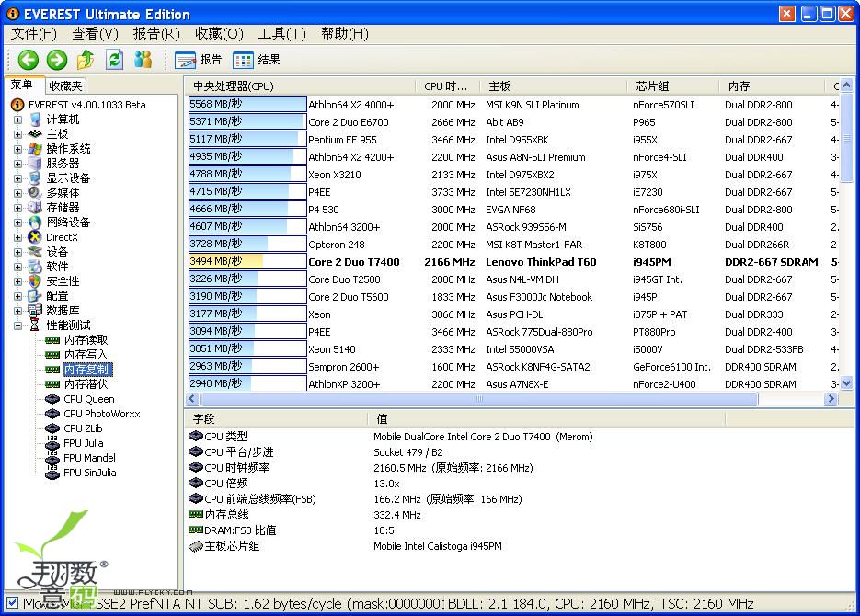This screenshot has height=616, width=860.
Task: Open the CPU ZLib benchmark item
Action: coord(83,429)
